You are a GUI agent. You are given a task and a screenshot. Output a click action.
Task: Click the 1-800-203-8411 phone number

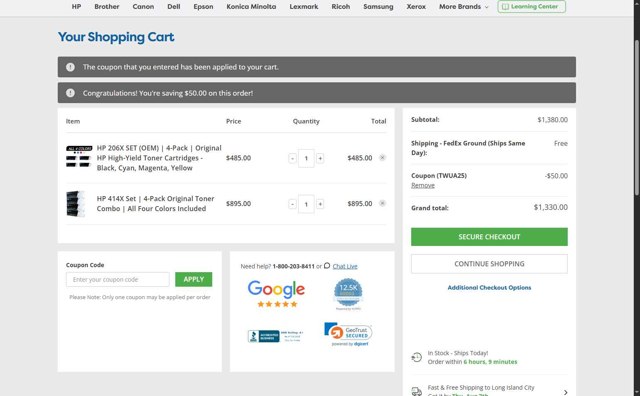point(293,266)
